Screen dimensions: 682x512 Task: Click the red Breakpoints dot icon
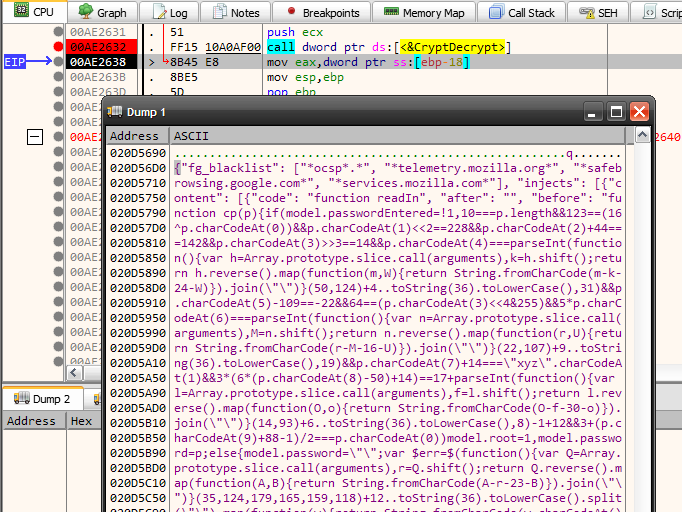tap(291, 11)
